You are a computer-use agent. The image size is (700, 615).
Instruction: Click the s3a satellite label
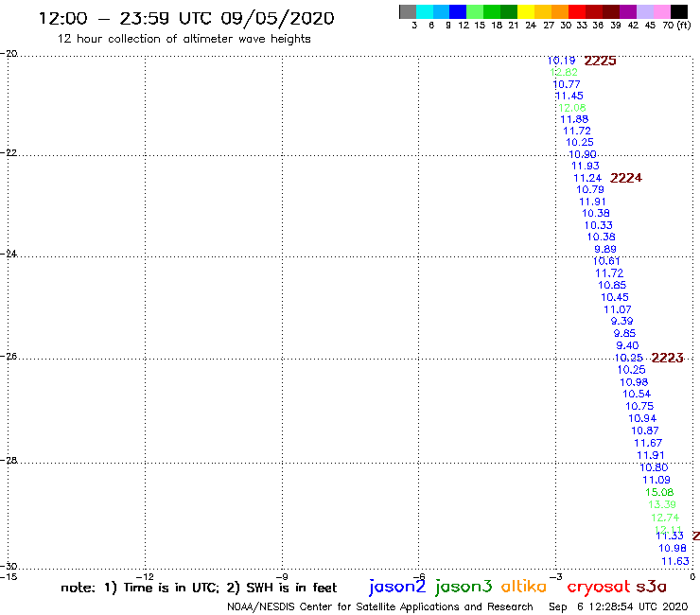[x=652, y=587]
